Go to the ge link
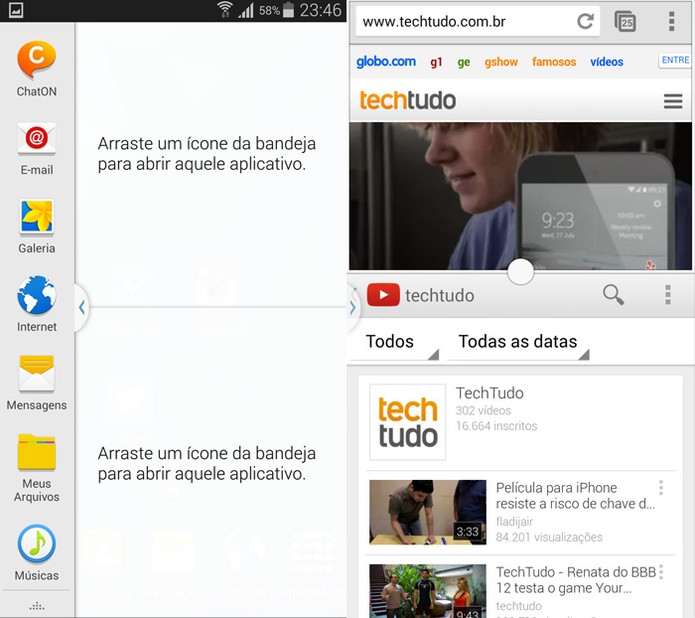Image resolution: width=695 pixels, height=618 pixels. click(464, 62)
